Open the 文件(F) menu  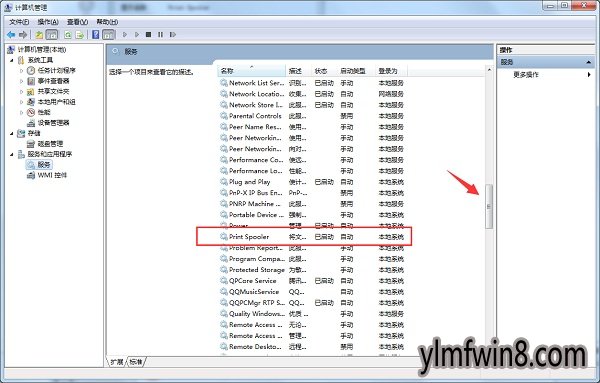pos(19,22)
